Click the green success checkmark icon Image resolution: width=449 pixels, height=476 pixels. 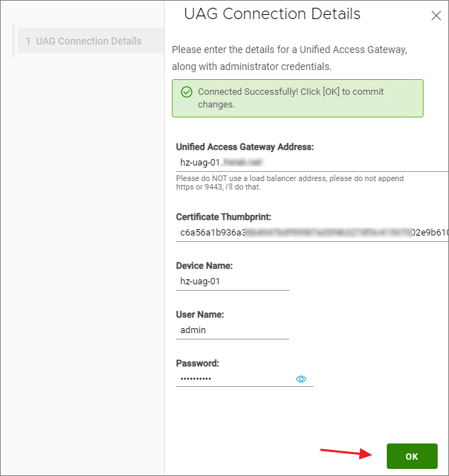187,92
